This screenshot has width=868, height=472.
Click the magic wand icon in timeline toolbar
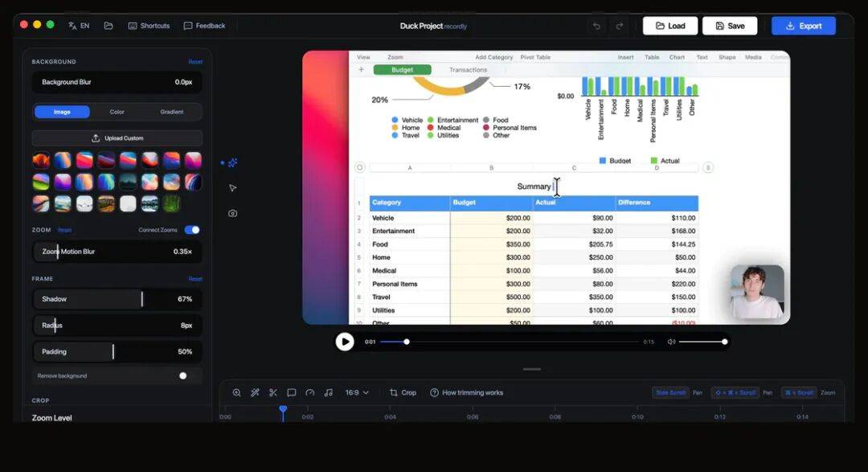(255, 392)
